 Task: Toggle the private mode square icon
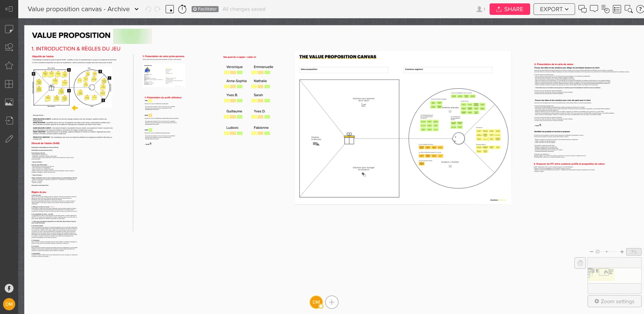(170, 9)
